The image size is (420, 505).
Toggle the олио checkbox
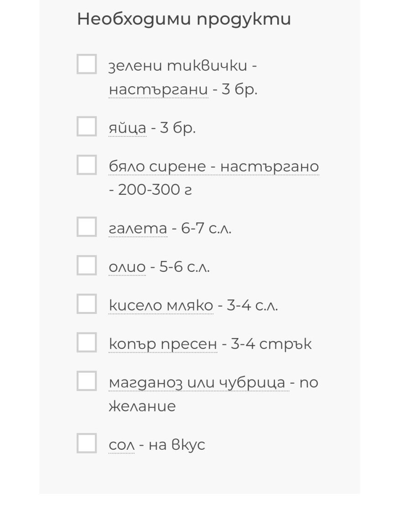[x=87, y=265]
